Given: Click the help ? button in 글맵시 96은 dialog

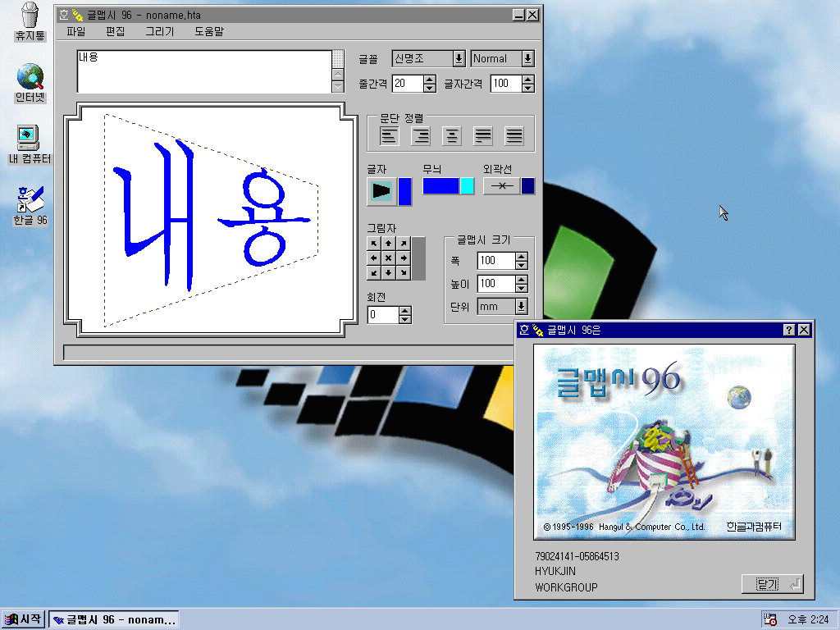Looking at the screenshot, I should coord(789,330).
